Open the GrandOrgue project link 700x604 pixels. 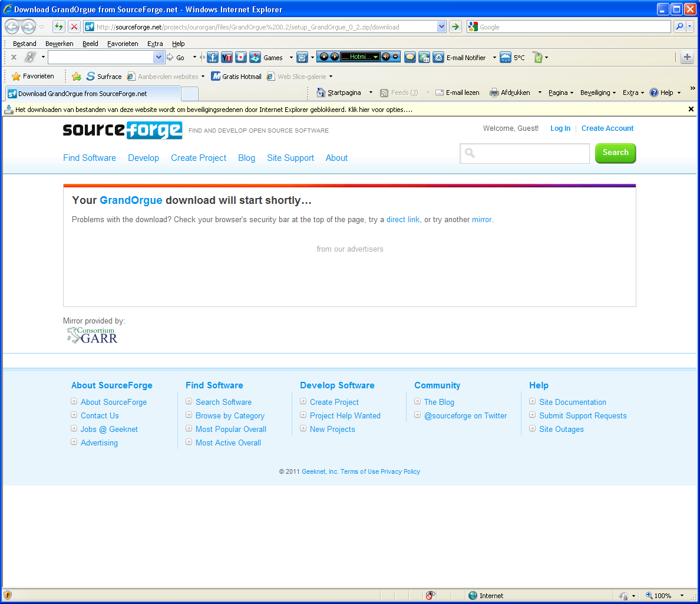click(x=131, y=200)
